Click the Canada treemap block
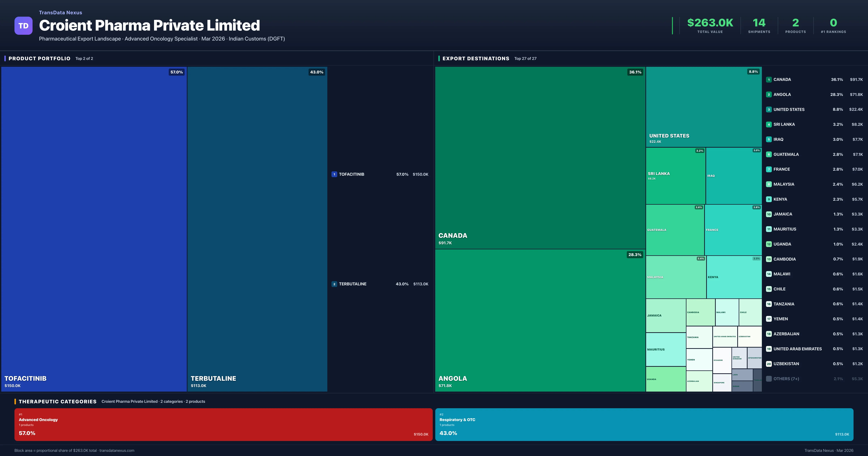Image resolution: width=868 pixels, height=456 pixels. pos(540,157)
